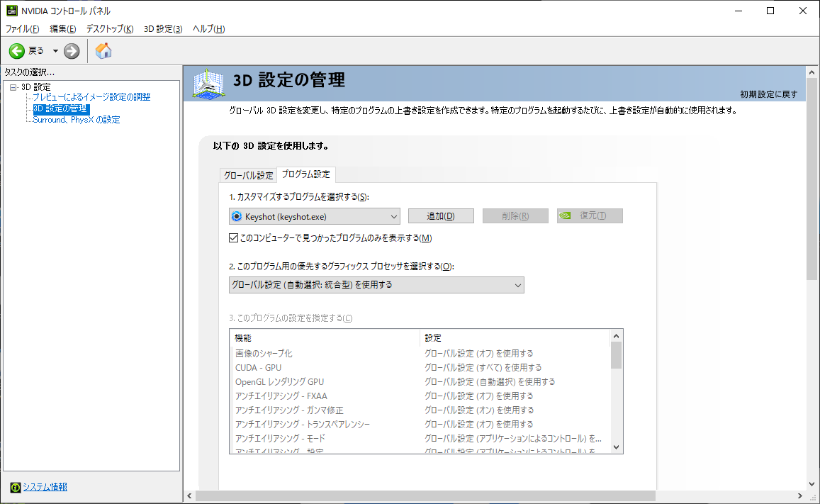Viewport: 820px width, 504px height.
Task: Open the 3D 設定(3) menu
Action: pos(163,29)
